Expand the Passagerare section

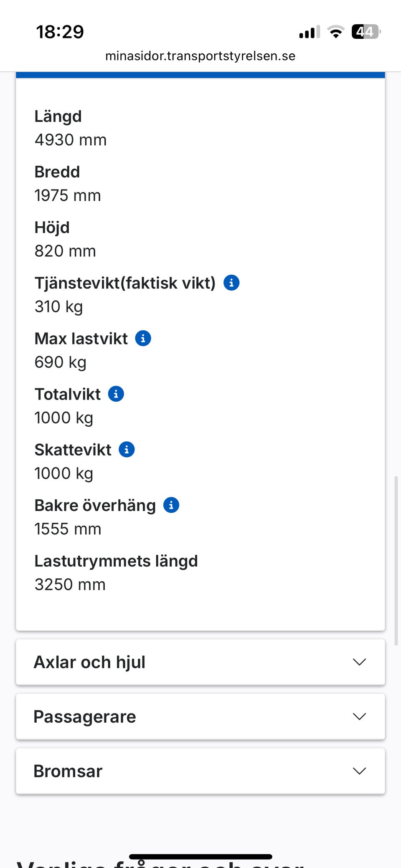(x=85, y=717)
